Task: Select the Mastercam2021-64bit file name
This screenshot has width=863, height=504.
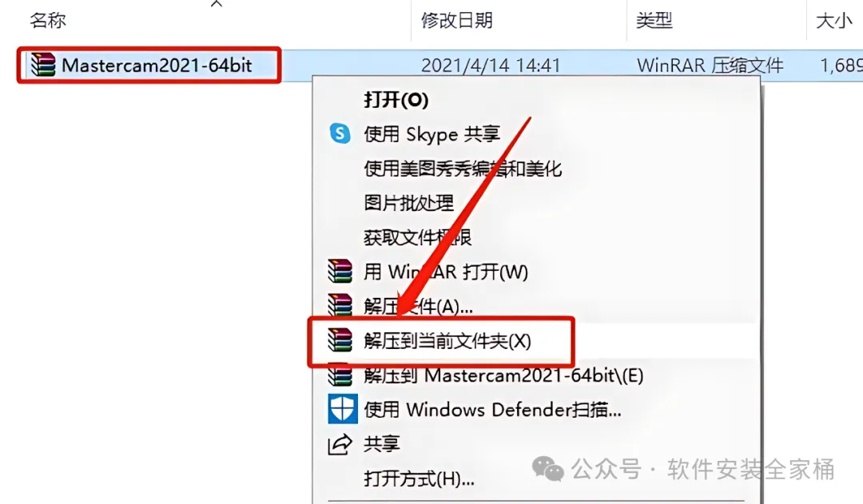Action: point(157,65)
